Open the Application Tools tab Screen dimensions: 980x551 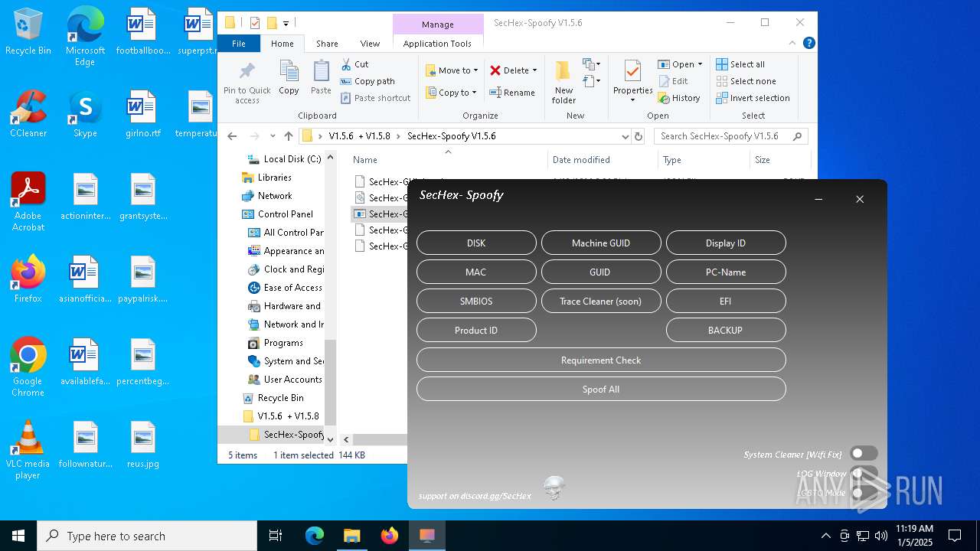(437, 44)
